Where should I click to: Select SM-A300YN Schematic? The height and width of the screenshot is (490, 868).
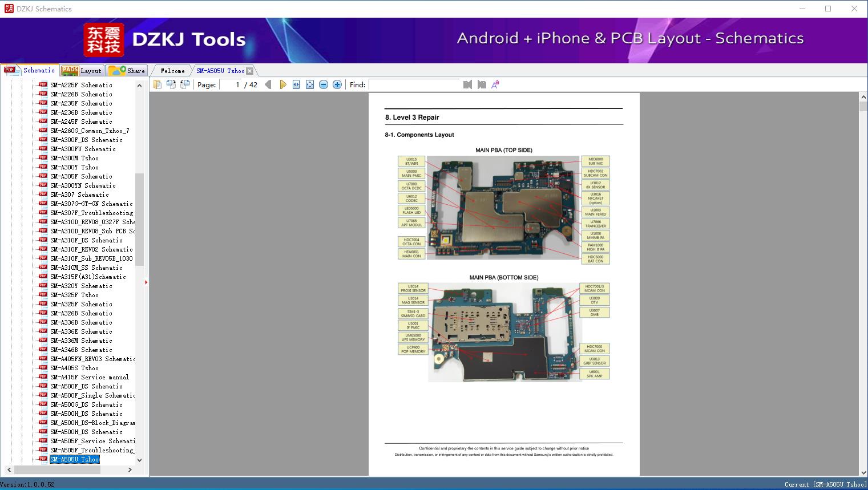tap(83, 185)
